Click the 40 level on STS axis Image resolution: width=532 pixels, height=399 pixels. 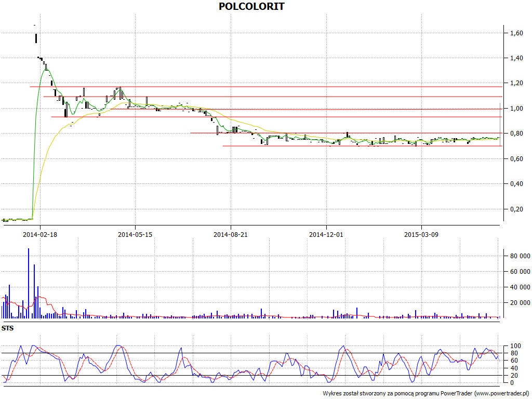(514, 368)
